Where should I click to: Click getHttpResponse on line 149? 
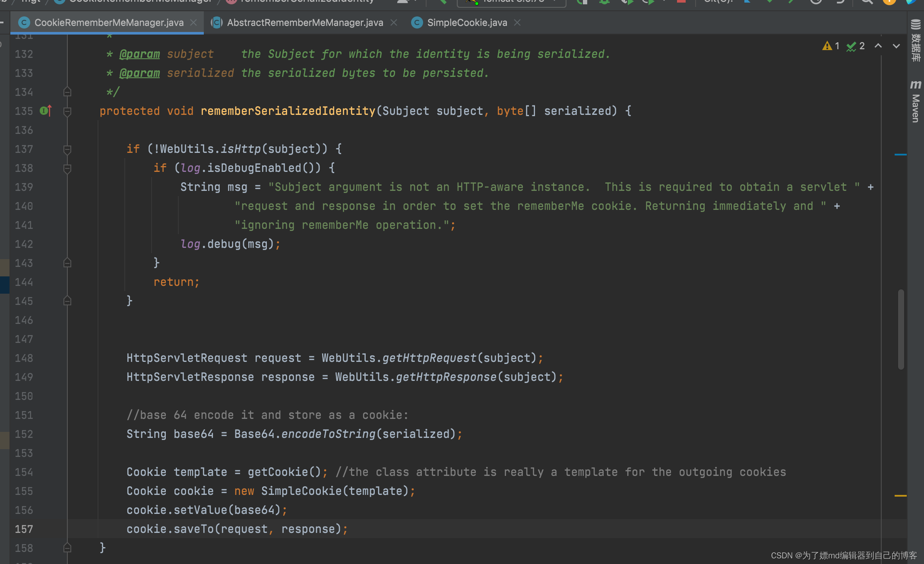pyautogui.click(x=446, y=377)
